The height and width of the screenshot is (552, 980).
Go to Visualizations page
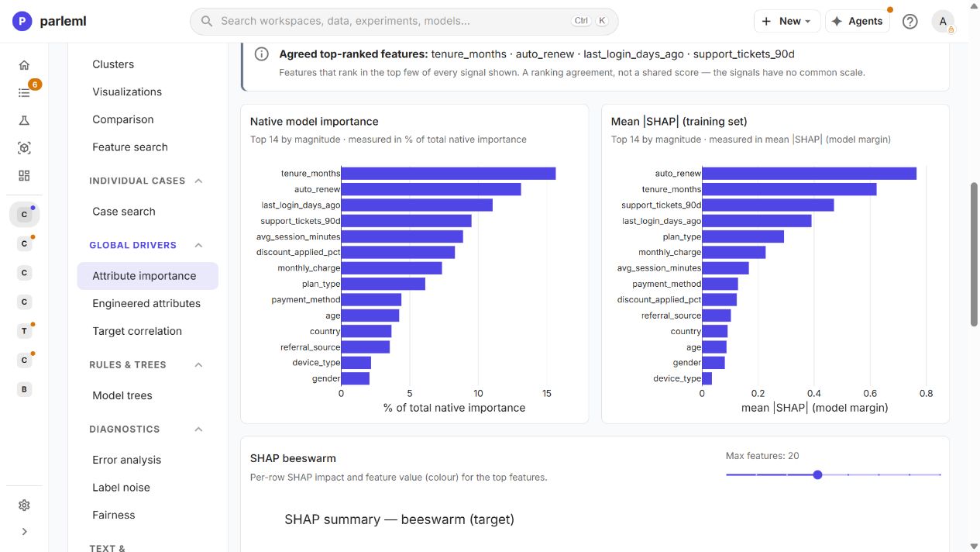(127, 91)
